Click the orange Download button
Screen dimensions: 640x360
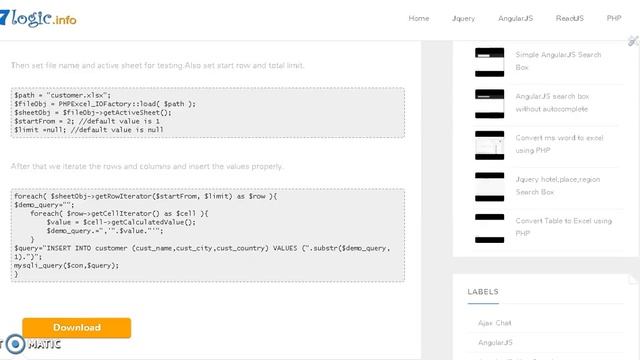coord(77,328)
